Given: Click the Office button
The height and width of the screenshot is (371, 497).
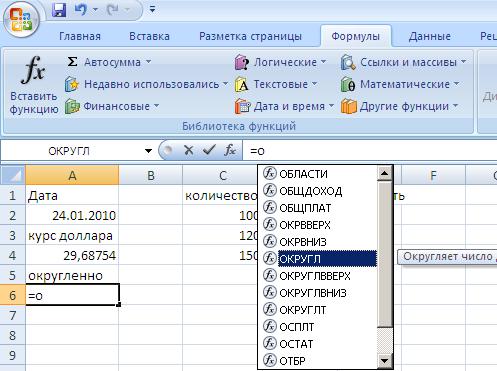Looking at the screenshot, I should pyautogui.click(x=21, y=19).
